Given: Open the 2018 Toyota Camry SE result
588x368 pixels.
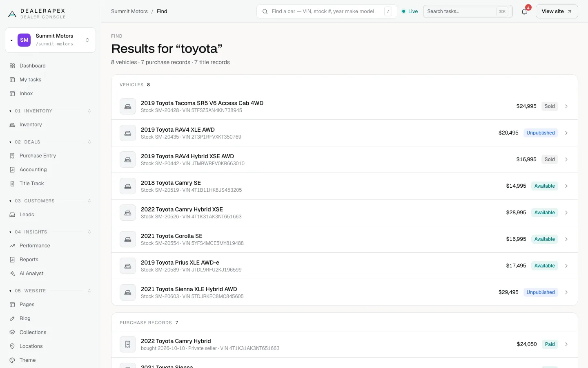Looking at the screenshot, I should click(344, 186).
